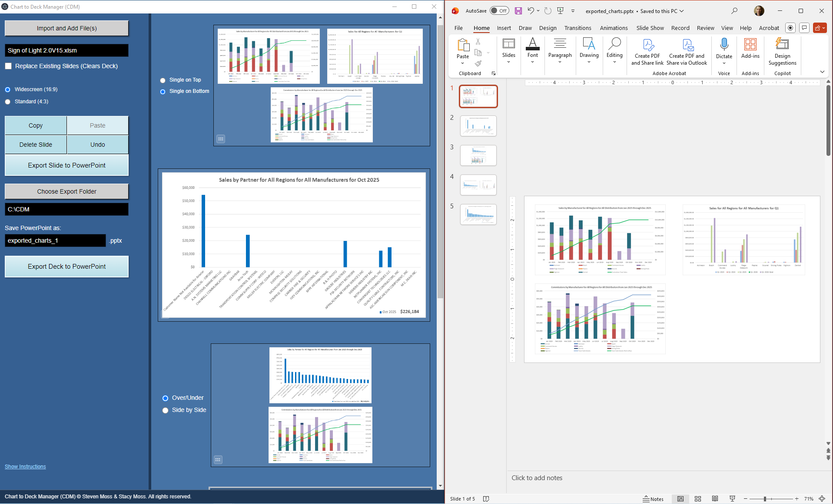Select the Single on Top radio button
The height and width of the screenshot is (504, 833).
pyautogui.click(x=163, y=80)
